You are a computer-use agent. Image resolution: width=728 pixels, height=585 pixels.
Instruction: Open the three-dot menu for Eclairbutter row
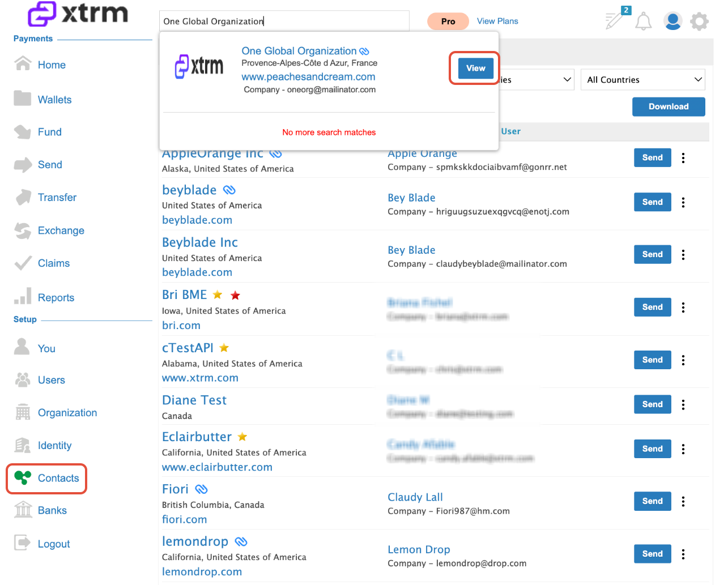(683, 449)
